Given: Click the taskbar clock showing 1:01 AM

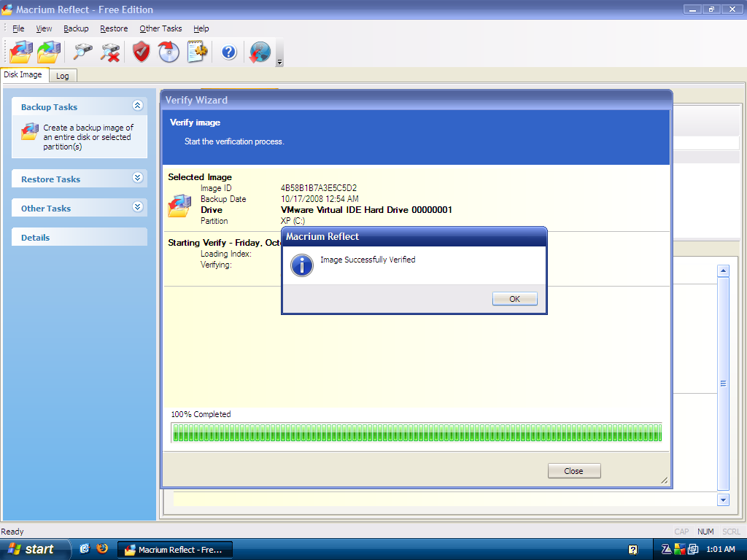Looking at the screenshot, I should 720,549.
